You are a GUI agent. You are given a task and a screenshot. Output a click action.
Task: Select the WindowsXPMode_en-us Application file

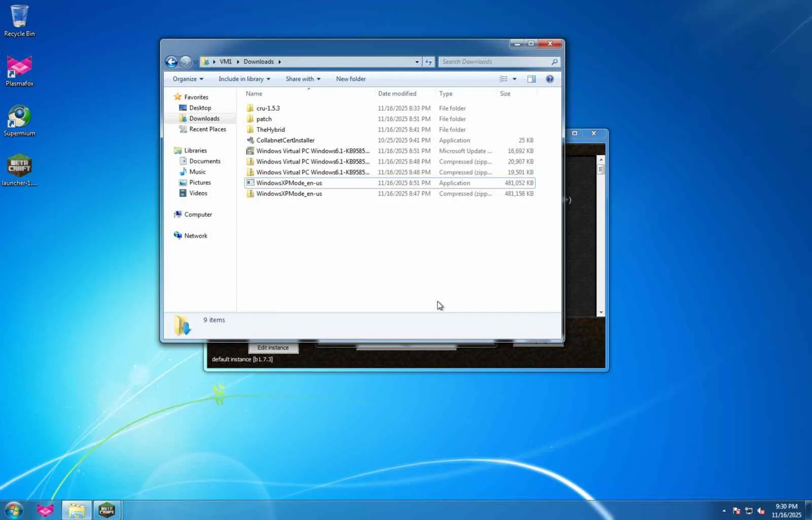(390, 183)
